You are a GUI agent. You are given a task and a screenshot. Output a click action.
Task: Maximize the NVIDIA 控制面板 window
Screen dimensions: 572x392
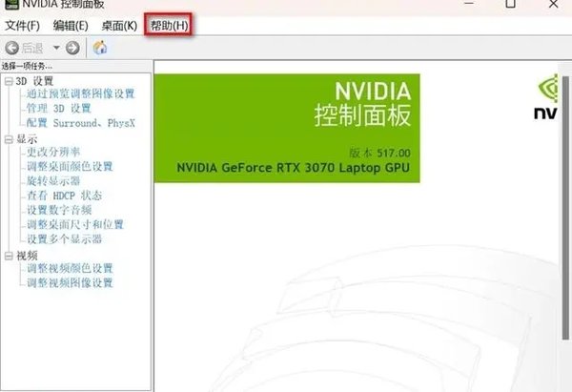pos(510,4)
